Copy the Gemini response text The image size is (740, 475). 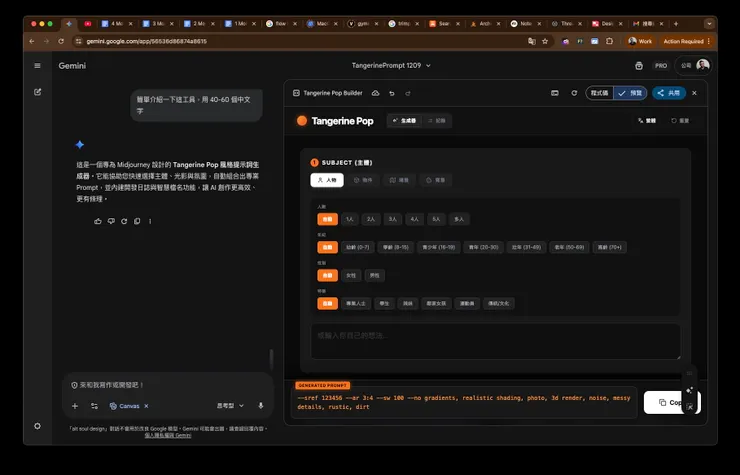tap(137, 221)
